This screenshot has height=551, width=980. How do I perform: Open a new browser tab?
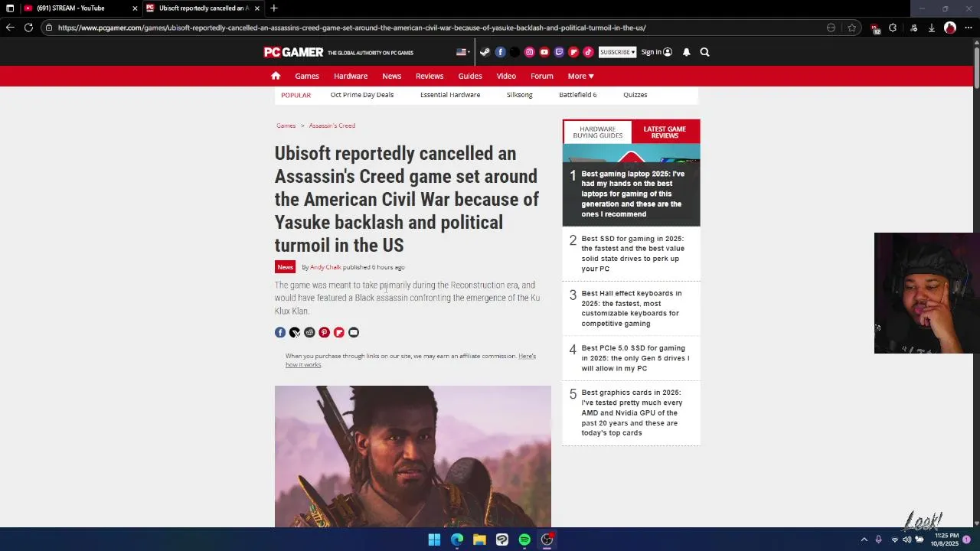point(274,8)
